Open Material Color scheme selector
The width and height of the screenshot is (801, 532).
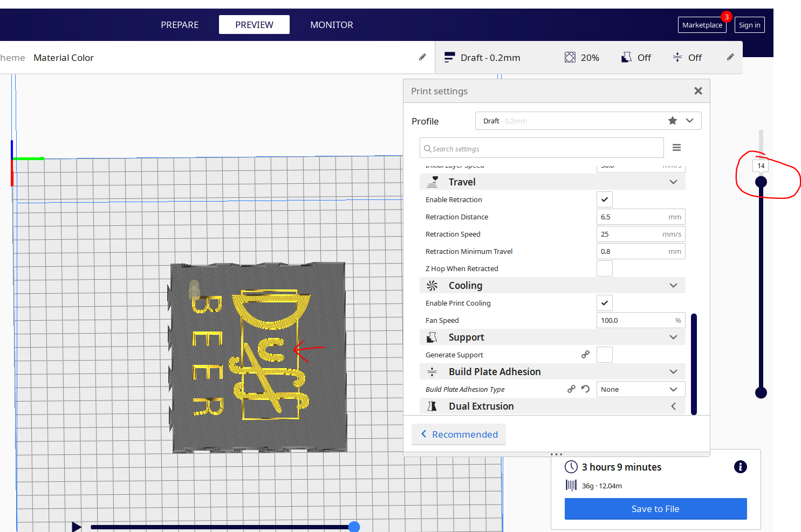click(x=64, y=58)
